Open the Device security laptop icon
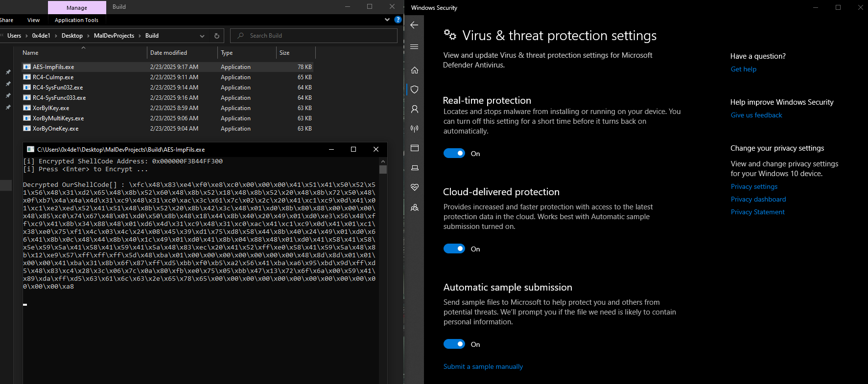868x384 pixels. point(415,168)
